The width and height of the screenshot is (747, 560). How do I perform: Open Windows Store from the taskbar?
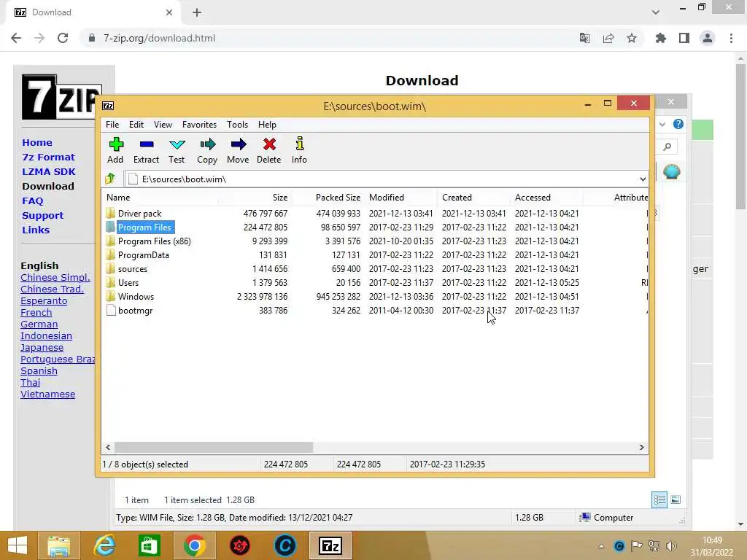pos(149,545)
